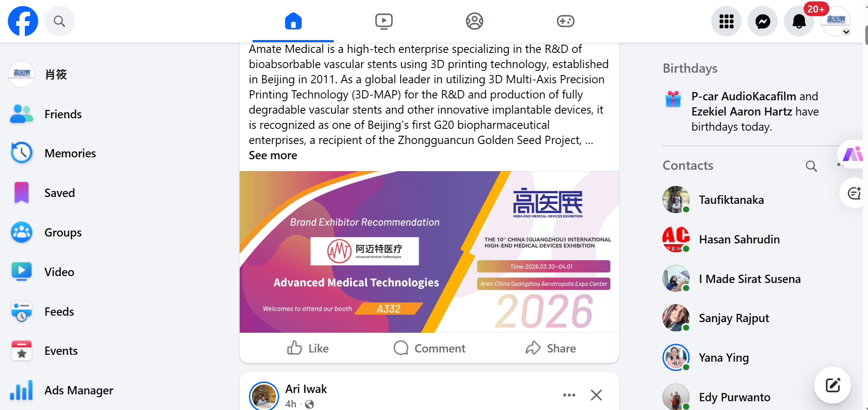
Task: Hide the Ari Iwak post
Action: point(596,395)
